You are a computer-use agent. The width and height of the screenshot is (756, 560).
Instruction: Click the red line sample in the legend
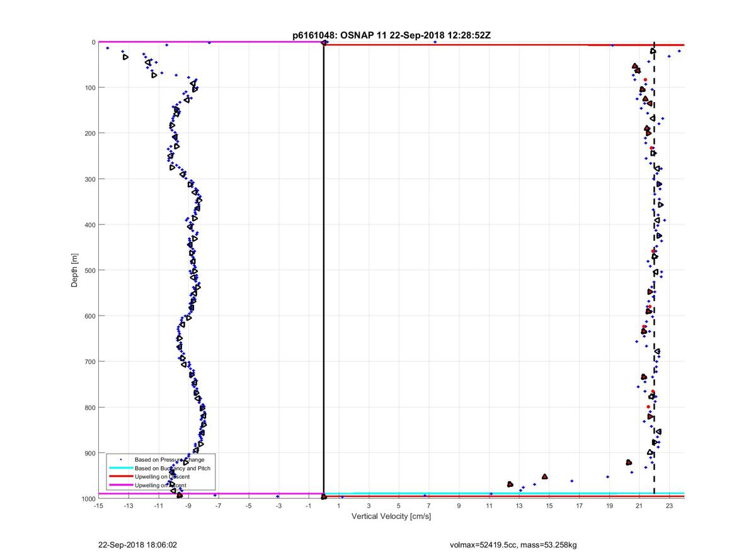[x=120, y=477]
